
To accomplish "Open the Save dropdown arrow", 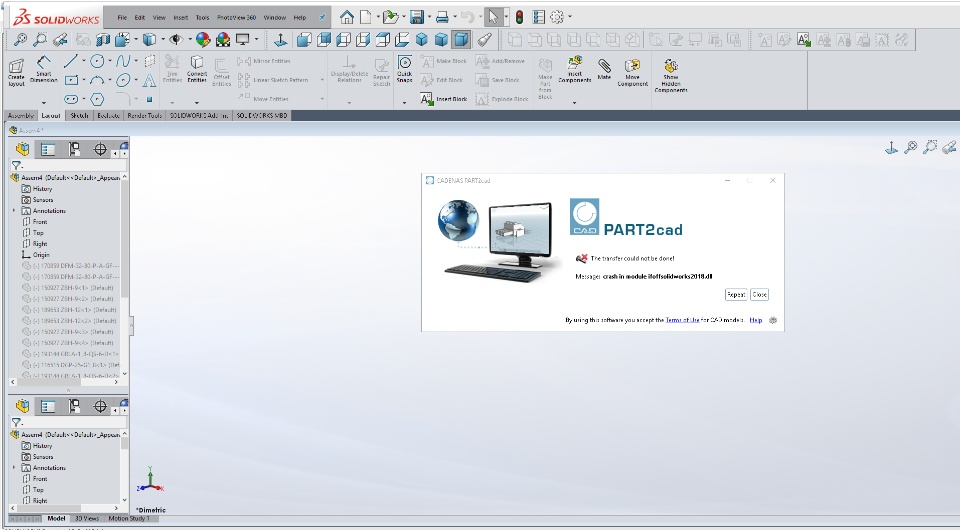I will 429,17.
